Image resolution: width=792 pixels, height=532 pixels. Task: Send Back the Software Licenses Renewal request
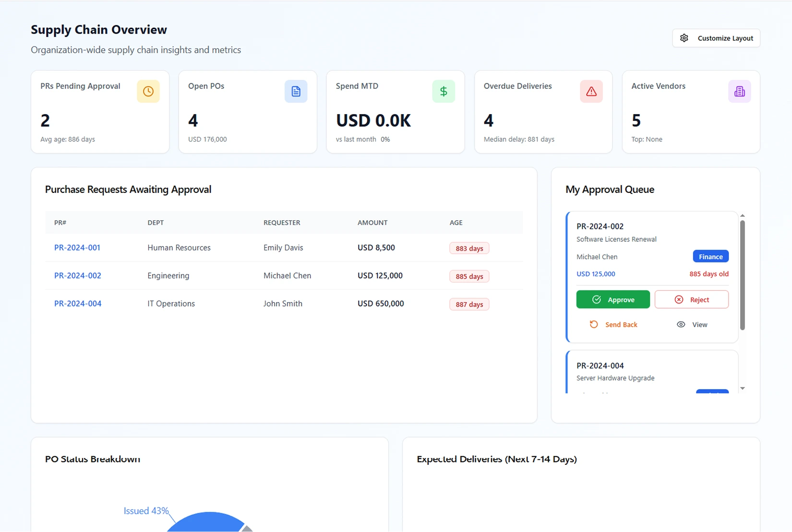613,324
